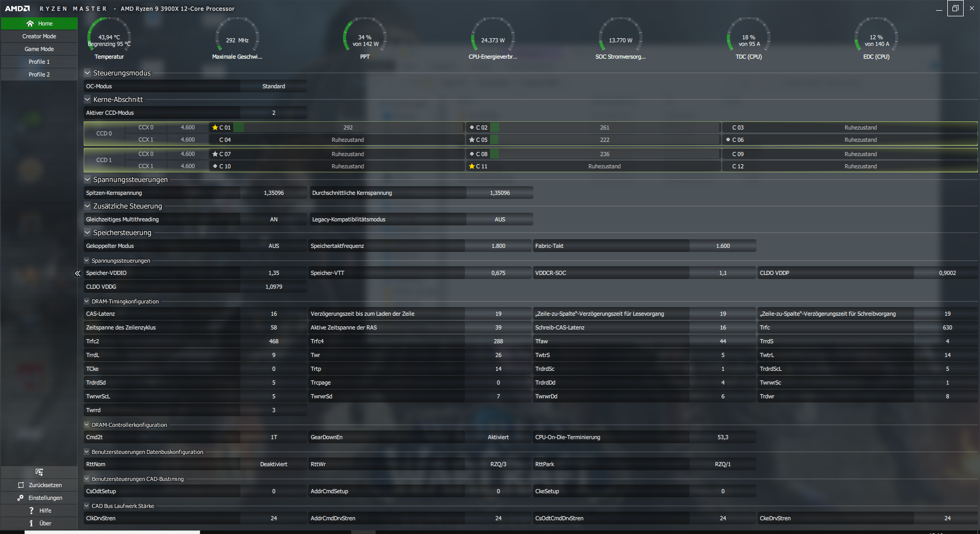Collapse the Speichersteuerung section

click(87, 233)
